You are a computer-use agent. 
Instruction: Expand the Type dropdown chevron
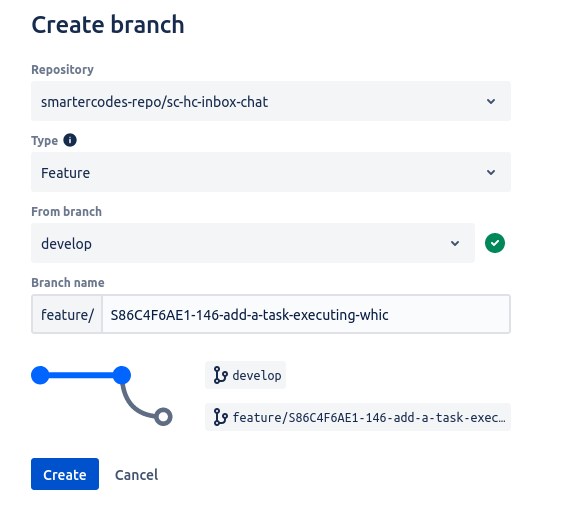pyautogui.click(x=491, y=172)
